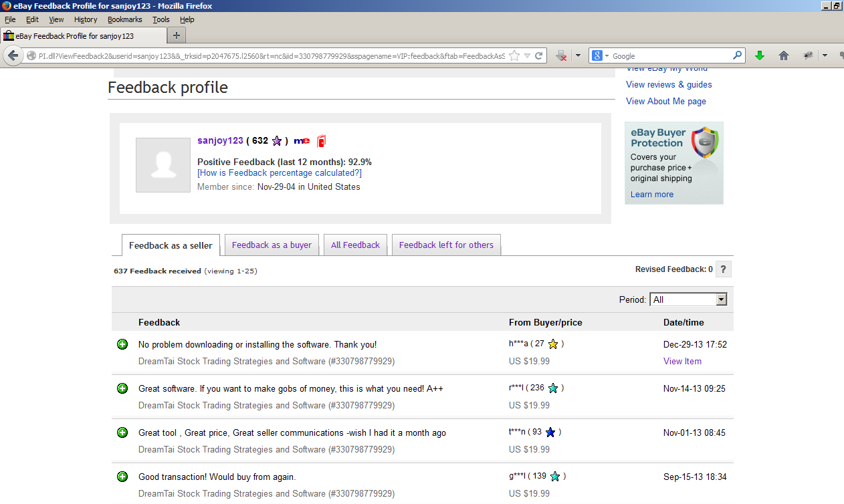Viewport: 844px width, 504px height.
Task: Open the Help menu
Action: pos(187,20)
